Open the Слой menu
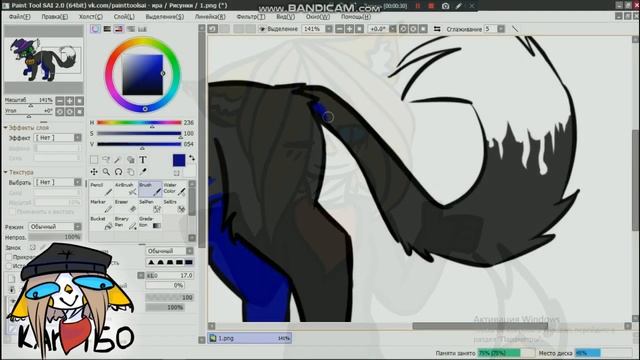Image resolution: width=640 pixels, height=360 pixels. click(124, 17)
